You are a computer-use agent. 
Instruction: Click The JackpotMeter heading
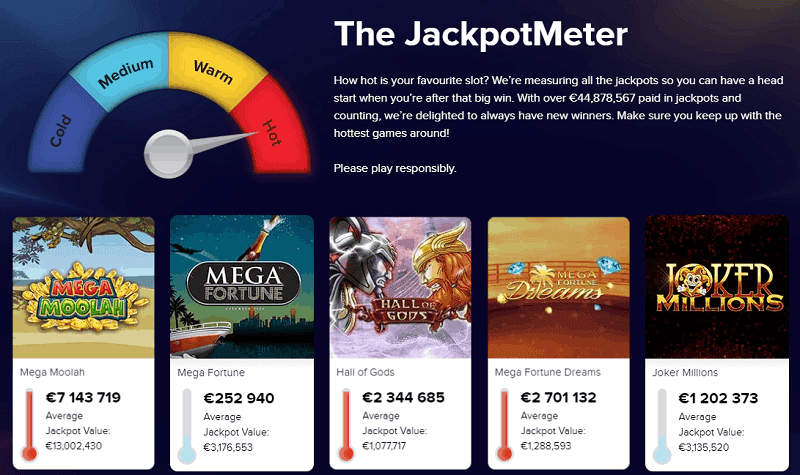pyautogui.click(x=480, y=35)
